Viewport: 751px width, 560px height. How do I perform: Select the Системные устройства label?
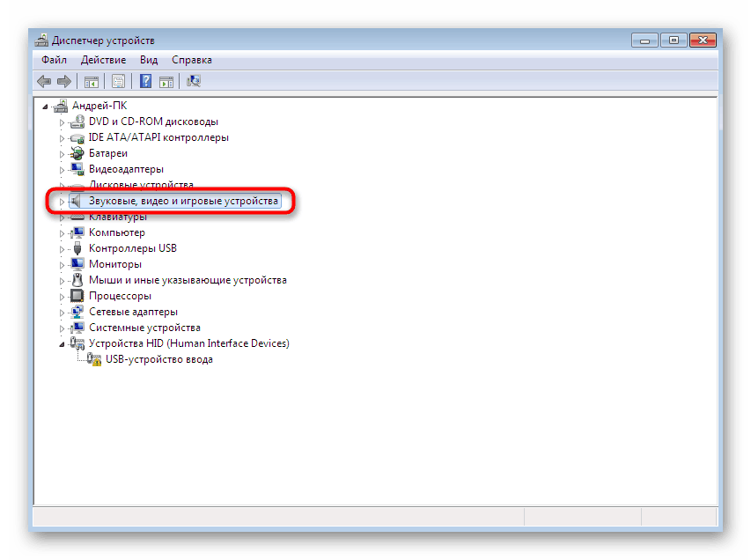(x=144, y=328)
